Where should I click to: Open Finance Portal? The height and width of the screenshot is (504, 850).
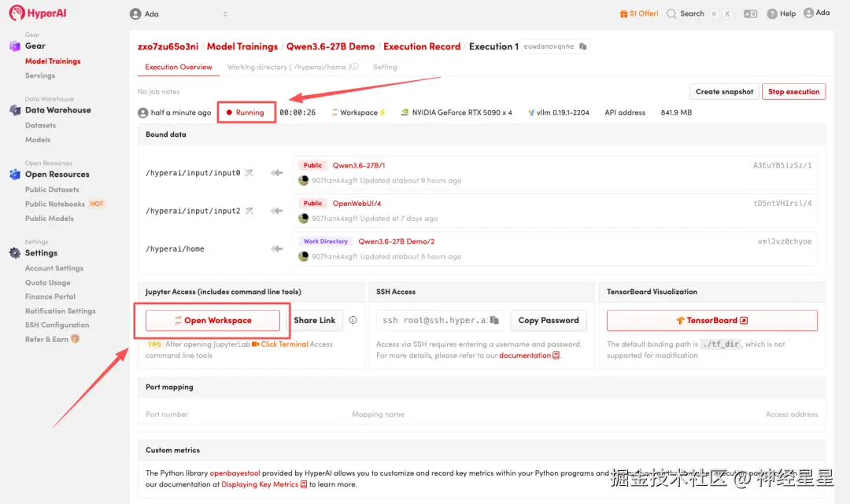pyautogui.click(x=50, y=296)
